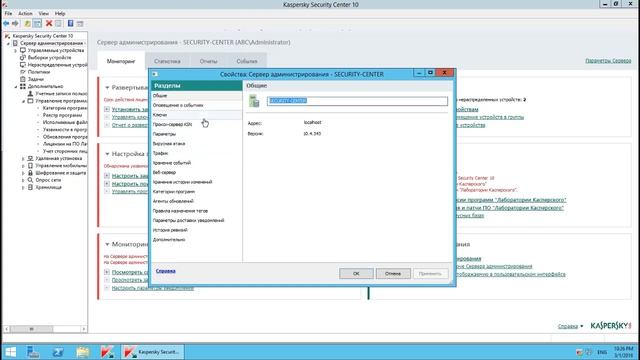Select Агенты обновлений section

pos(197,201)
